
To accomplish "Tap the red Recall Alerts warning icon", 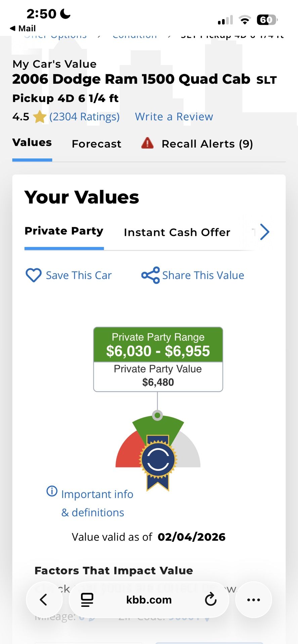I will click(147, 143).
